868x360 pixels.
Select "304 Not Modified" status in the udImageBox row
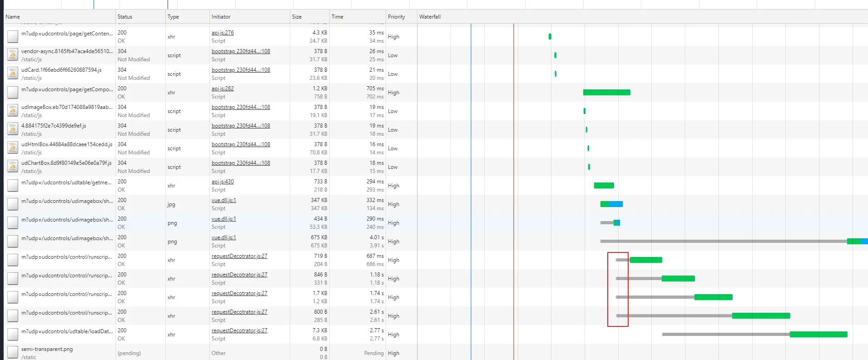pos(134,111)
